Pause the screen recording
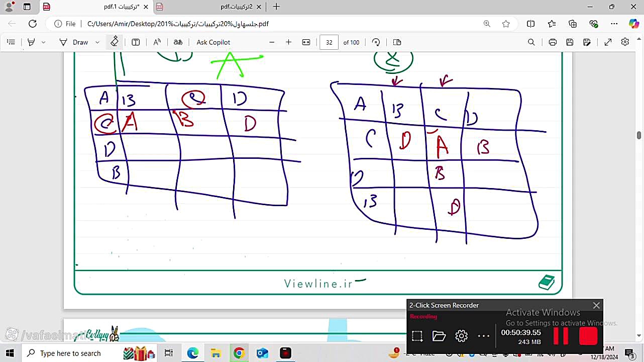The width and height of the screenshot is (644, 362). [561, 336]
